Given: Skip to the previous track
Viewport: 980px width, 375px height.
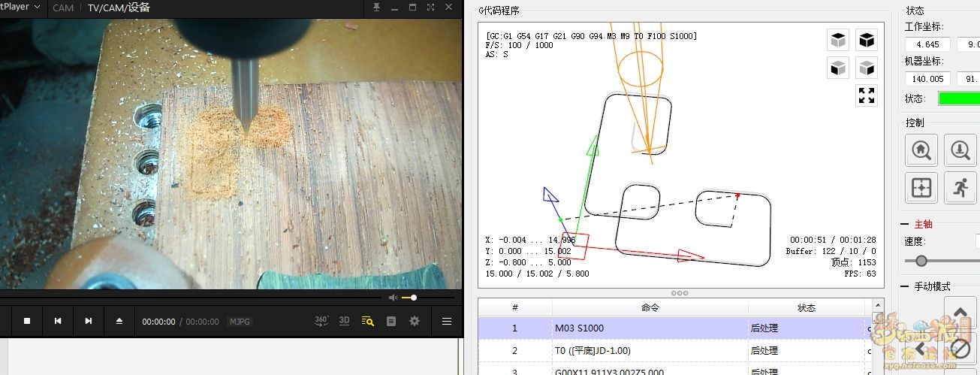Looking at the screenshot, I should 58,321.
